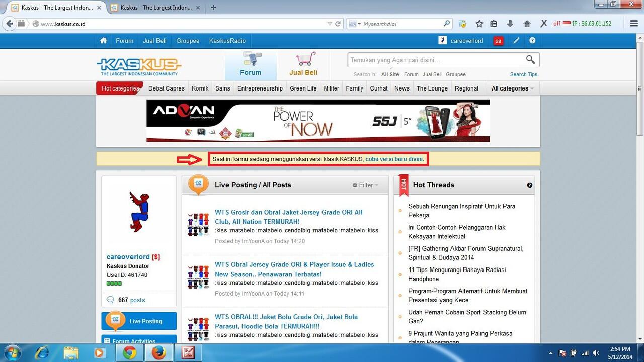Click the Kaskus search input field

[x=435, y=60]
